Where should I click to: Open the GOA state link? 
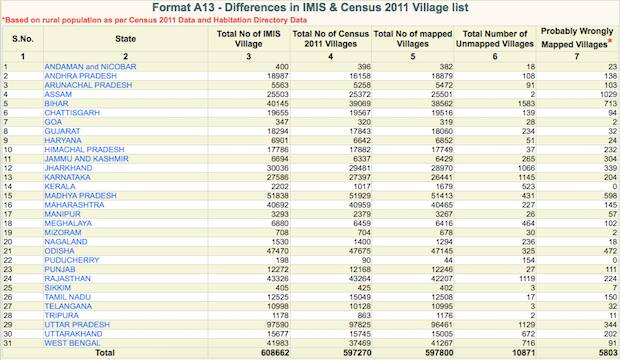pyautogui.click(x=53, y=122)
